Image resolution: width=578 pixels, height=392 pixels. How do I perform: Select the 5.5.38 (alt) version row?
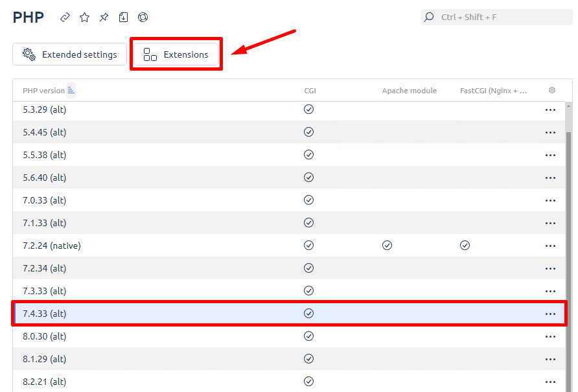[288, 154]
